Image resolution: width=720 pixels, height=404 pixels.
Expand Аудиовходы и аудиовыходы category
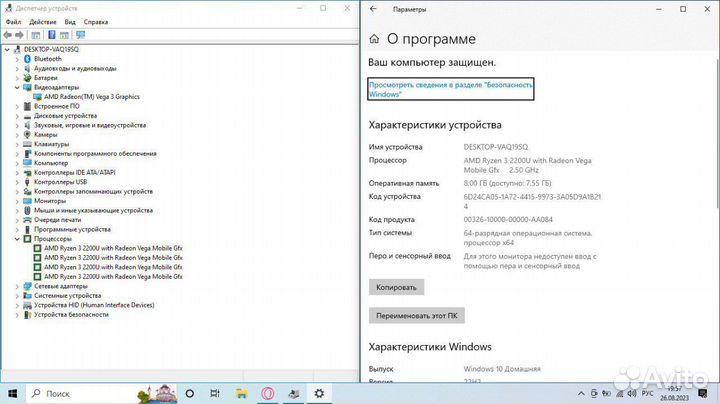17,68
